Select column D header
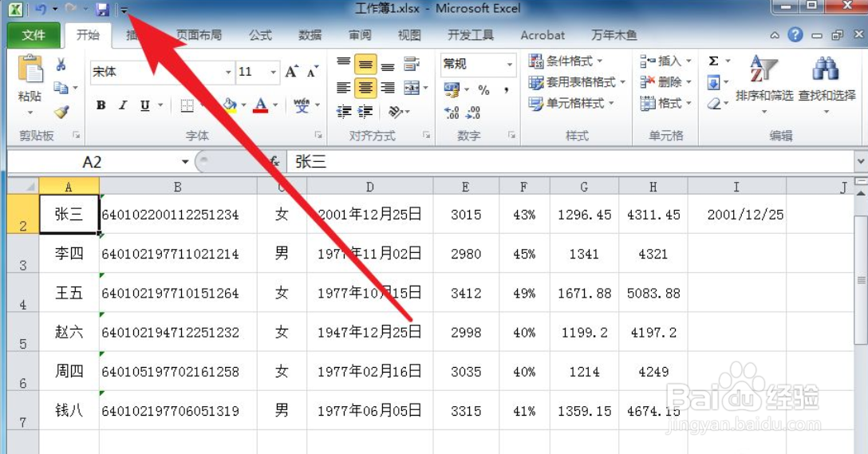Screen dimensions: 868x454 coord(370,188)
